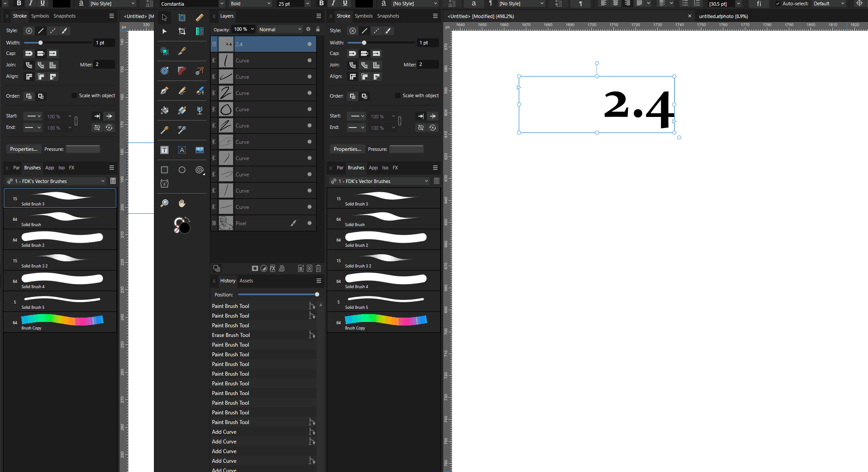Select the Measure ruler tool
This screenshot has height=472, width=868.
pos(200,18)
